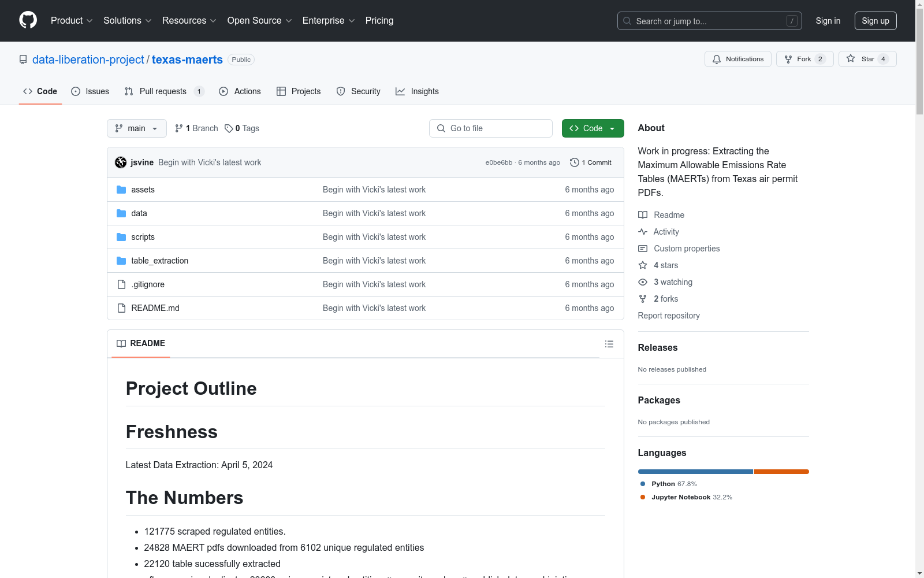Click the star icon beside 4 stars
924x578 pixels.
643,265
